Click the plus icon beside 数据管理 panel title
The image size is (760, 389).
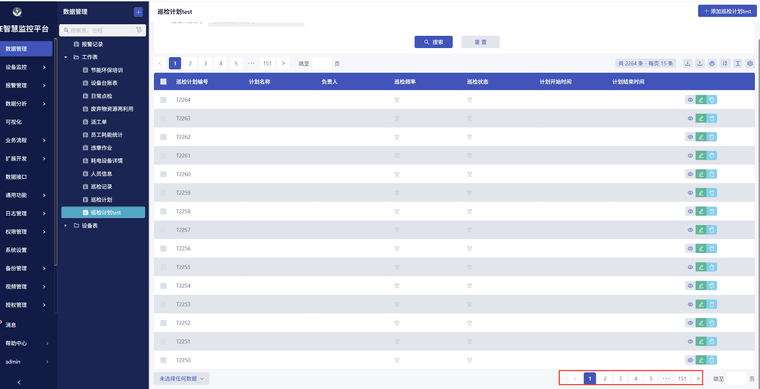pos(138,13)
